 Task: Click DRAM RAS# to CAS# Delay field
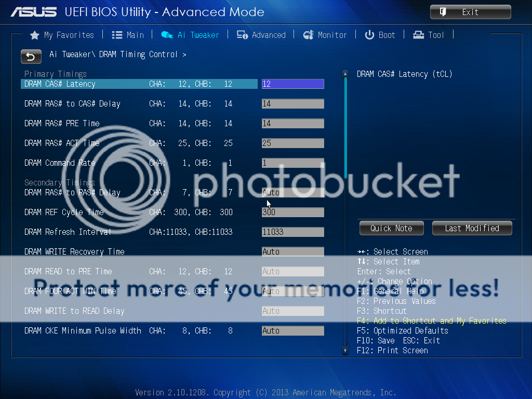292,104
